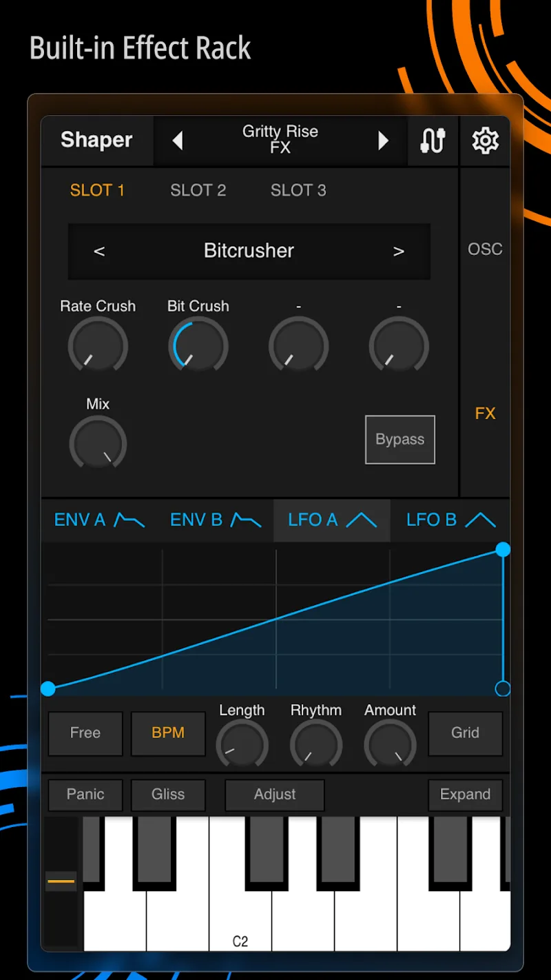Click the fourth unlabeled effect knob

point(399,346)
